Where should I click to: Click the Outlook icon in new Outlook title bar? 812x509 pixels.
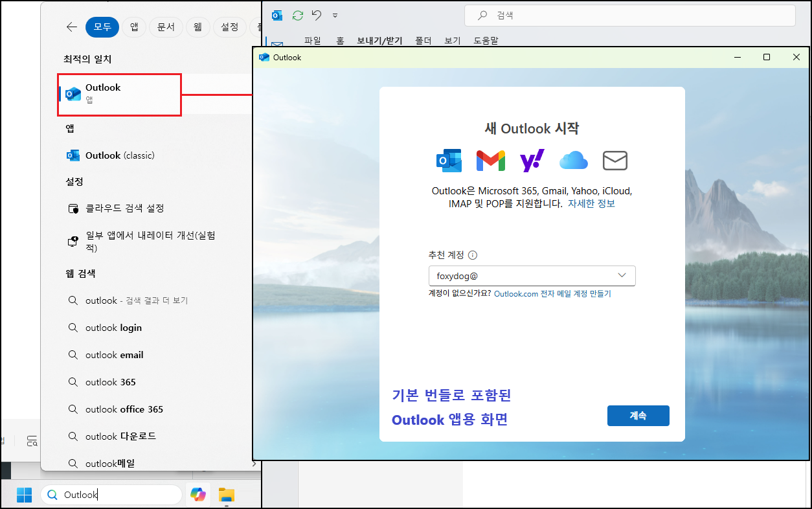264,57
